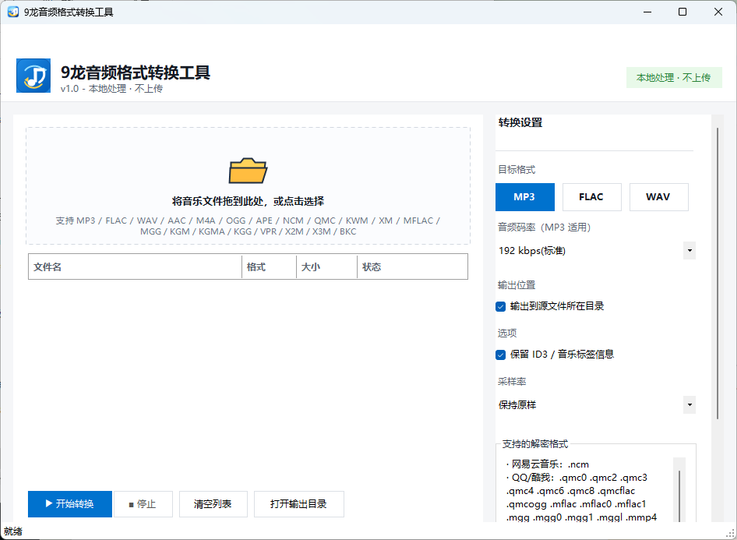Click the 音频码率 (MP3 适用) label
This screenshot has width=737, height=540.
pos(544,227)
